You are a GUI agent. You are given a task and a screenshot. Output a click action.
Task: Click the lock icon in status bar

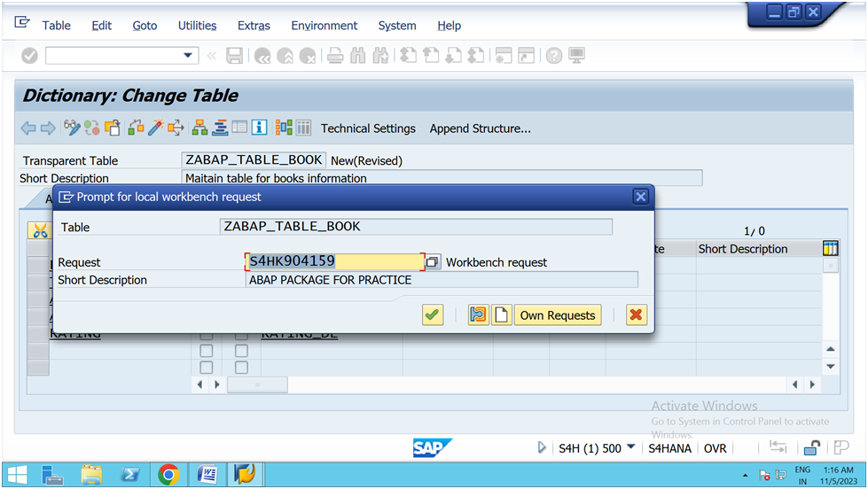(x=811, y=447)
